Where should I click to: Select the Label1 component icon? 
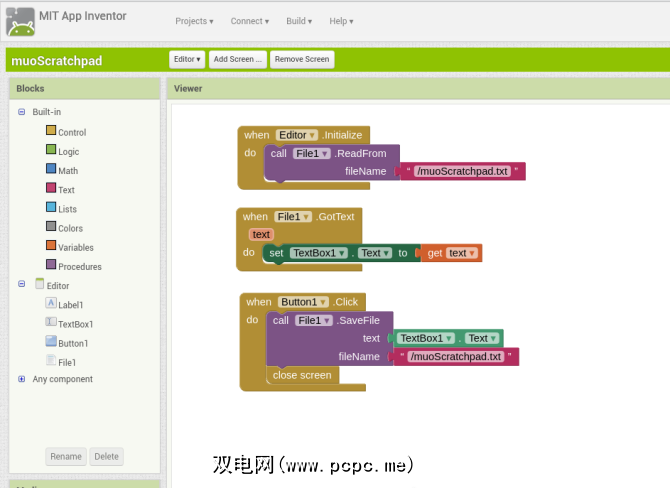click(x=51, y=304)
